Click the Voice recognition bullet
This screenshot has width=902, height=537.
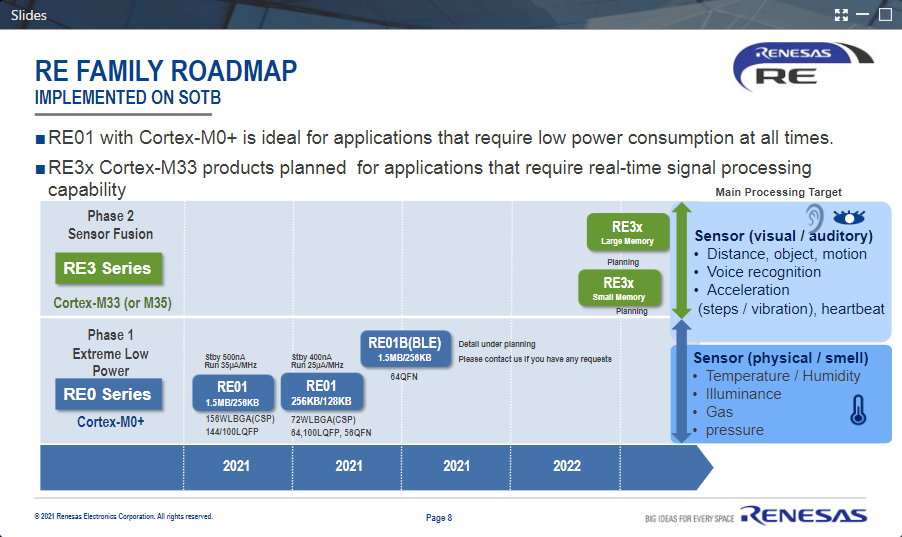pyautogui.click(x=763, y=272)
